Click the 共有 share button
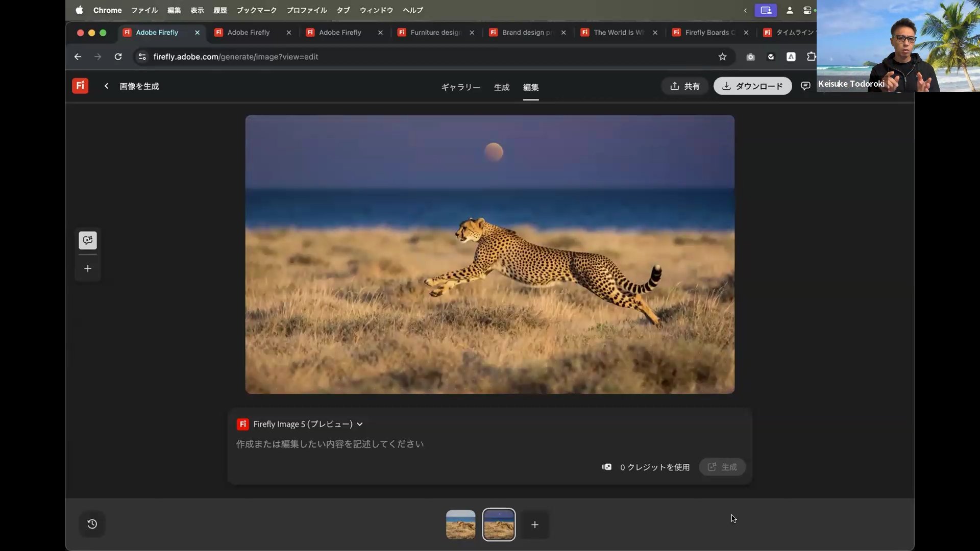980x551 pixels. coord(684,86)
